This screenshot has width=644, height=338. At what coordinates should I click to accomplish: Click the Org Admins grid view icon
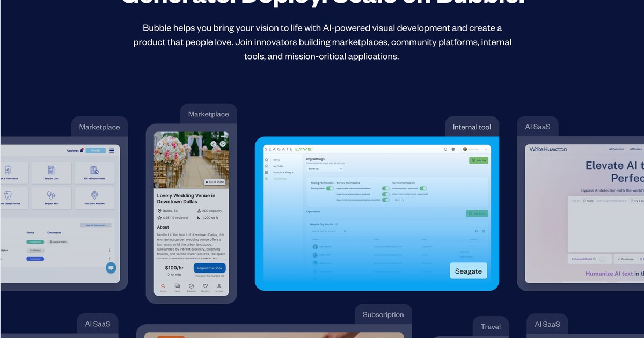pos(483,231)
